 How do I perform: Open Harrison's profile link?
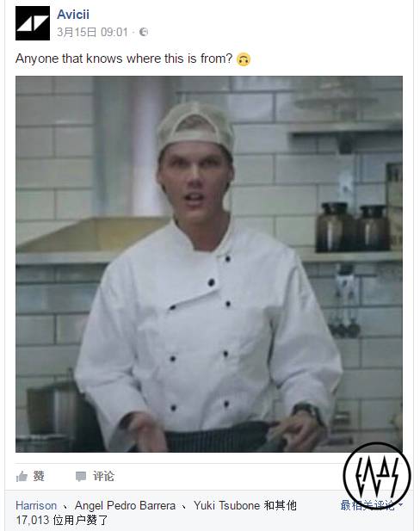(36, 505)
